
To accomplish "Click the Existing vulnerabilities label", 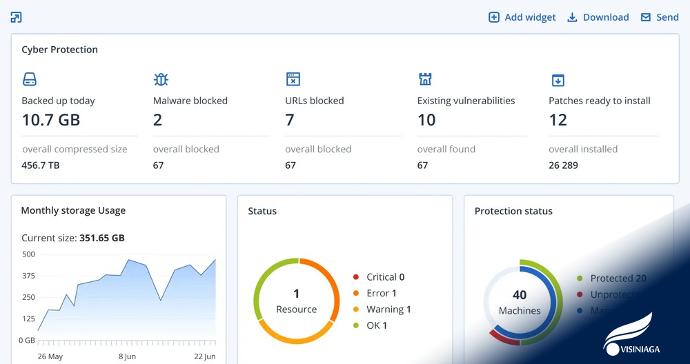I will point(466,101).
